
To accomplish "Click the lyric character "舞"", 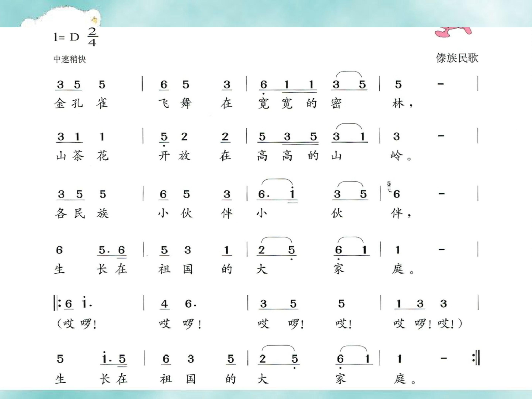I will [x=186, y=104].
